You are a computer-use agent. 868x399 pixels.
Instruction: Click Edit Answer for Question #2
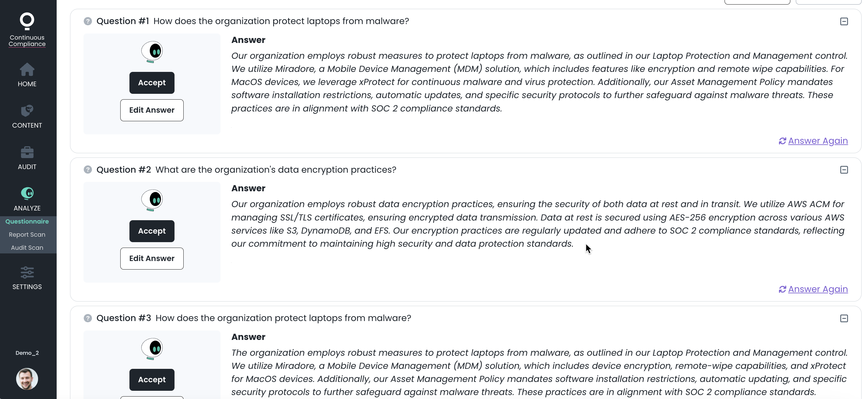click(x=152, y=259)
